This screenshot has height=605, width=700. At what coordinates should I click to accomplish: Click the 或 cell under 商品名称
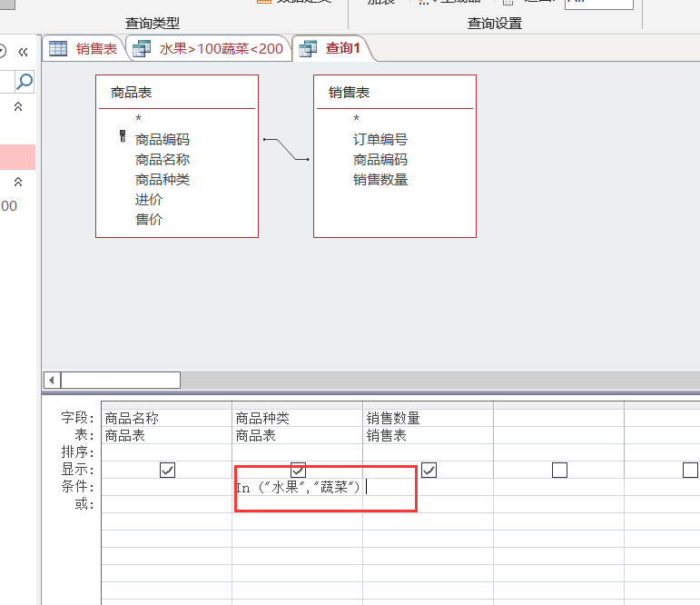(166, 504)
